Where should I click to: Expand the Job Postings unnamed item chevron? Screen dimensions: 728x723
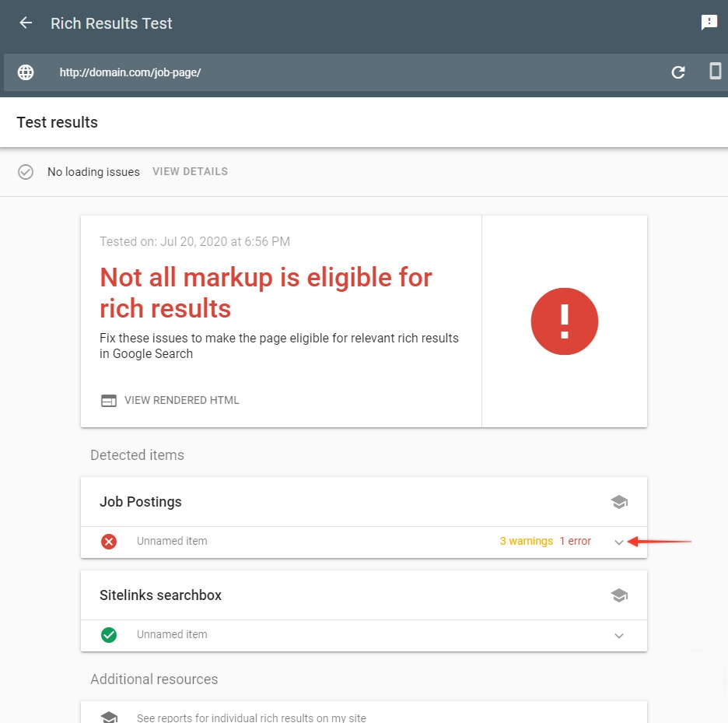point(619,542)
